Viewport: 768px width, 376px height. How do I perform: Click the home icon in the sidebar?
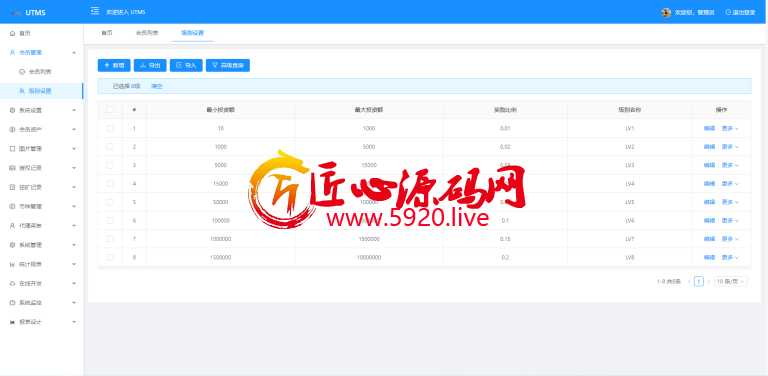tap(12, 33)
